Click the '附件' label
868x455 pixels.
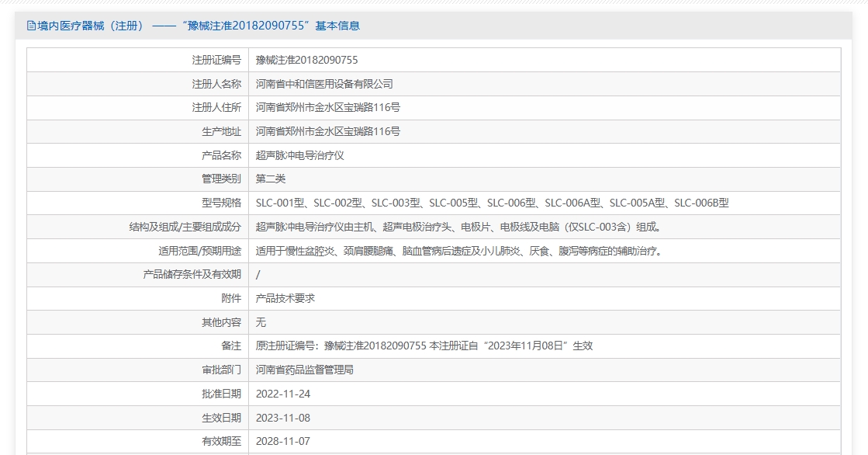click(231, 298)
